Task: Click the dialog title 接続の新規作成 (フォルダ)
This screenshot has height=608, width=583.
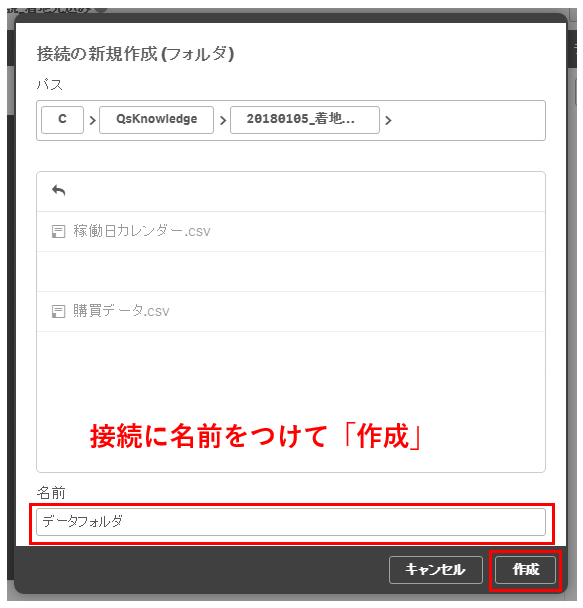Action: click(135, 54)
